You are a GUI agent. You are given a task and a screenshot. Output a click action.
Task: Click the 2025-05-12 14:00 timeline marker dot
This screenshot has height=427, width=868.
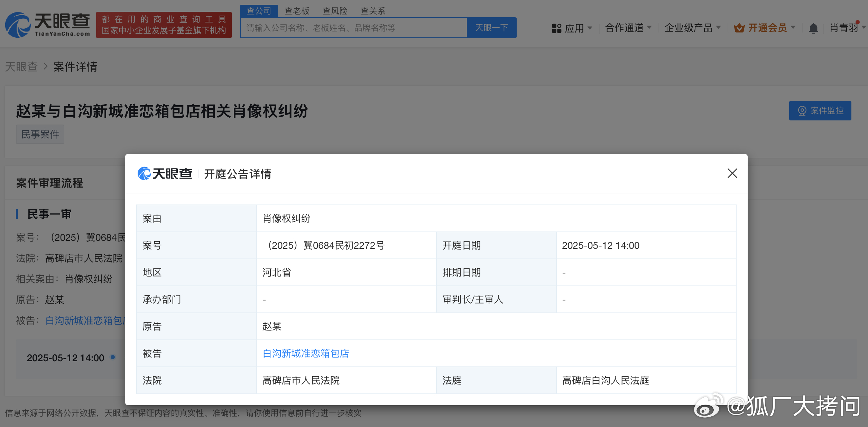point(112,357)
